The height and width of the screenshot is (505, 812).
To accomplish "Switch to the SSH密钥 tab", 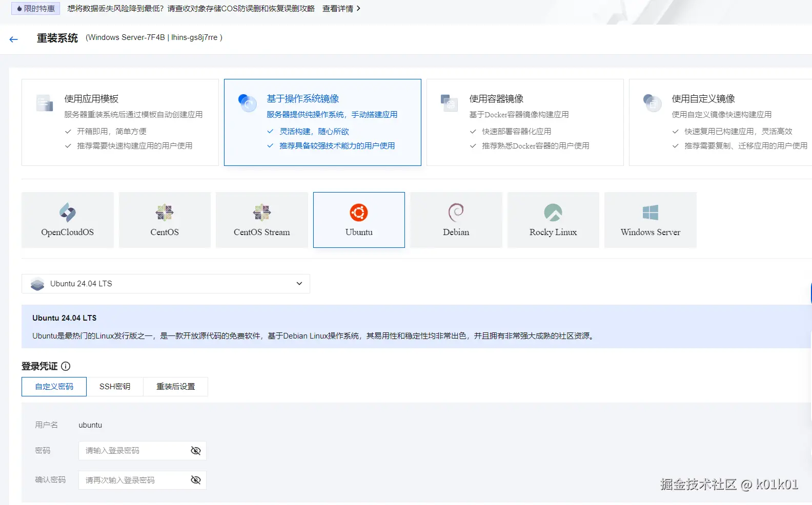I will (x=115, y=387).
